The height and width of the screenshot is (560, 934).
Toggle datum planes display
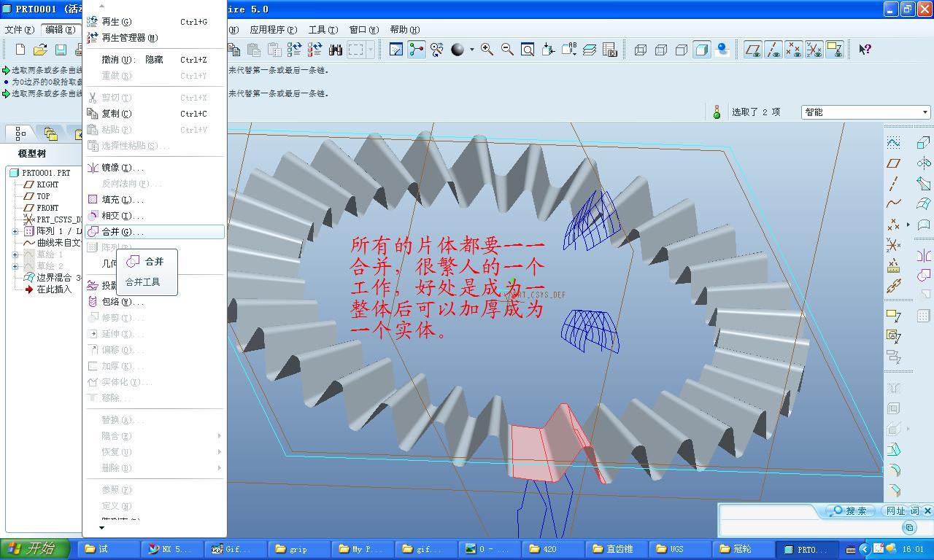(x=752, y=50)
